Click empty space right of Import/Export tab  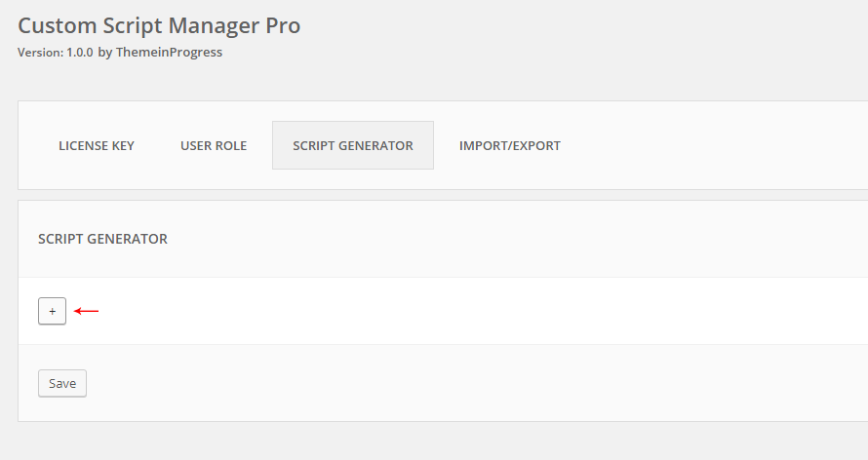pyautogui.click(x=712, y=145)
